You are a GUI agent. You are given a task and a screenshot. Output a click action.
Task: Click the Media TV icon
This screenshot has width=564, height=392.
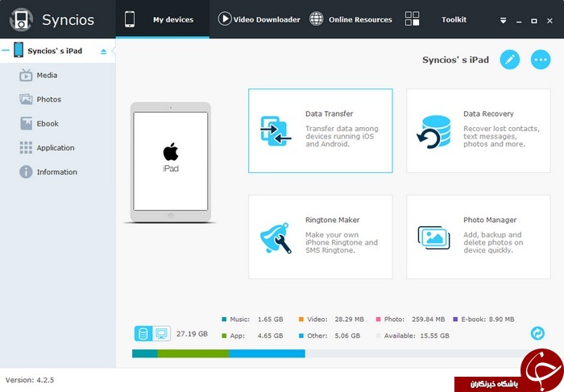pos(26,75)
